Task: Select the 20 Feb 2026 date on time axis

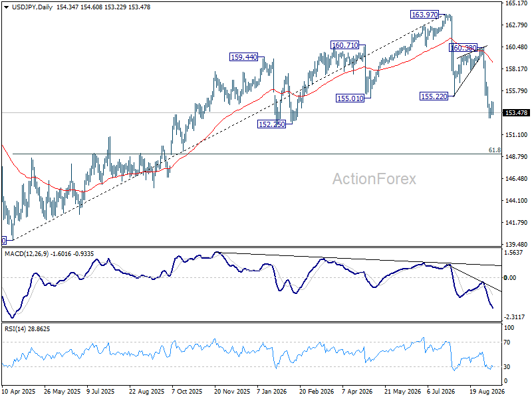Action: coord(317,392)
